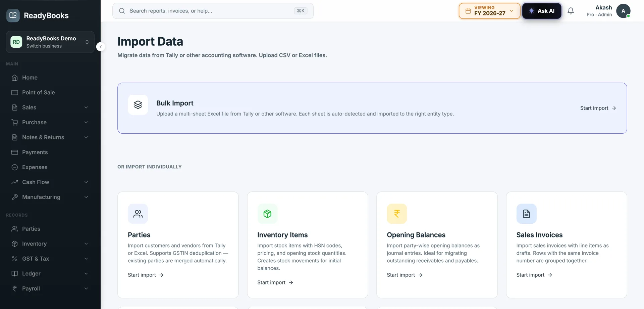Open Payments in the sidebar
This screenshot has width=644, height=309.
[50, 152]
